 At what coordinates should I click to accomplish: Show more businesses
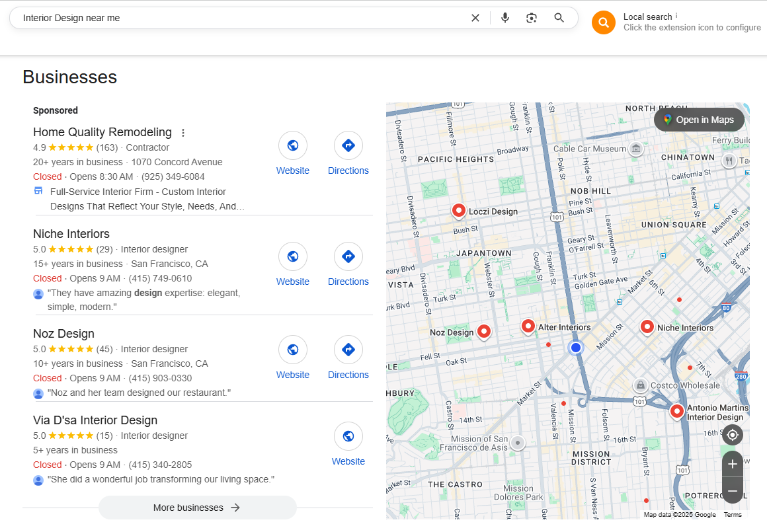(197, 508)
